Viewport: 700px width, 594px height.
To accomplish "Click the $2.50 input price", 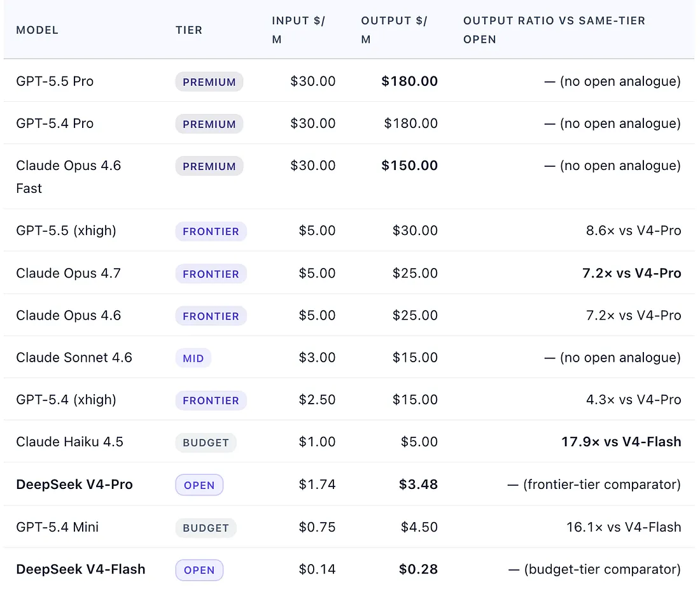I will tap(317, 399).
